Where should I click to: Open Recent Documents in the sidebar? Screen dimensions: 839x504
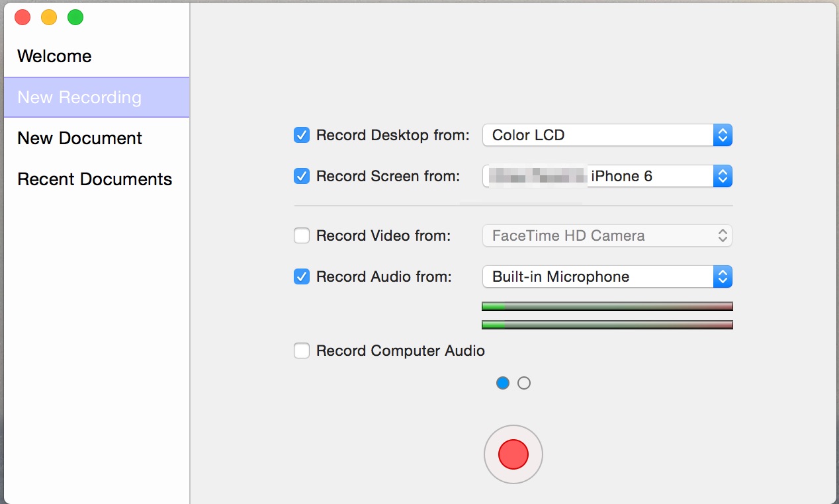click(95, 179)
